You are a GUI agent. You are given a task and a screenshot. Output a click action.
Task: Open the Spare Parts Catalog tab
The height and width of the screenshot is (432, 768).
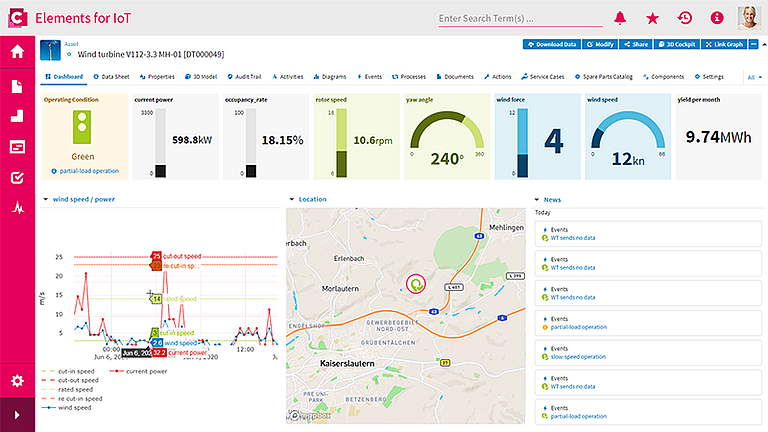click(x=603, y=77)
